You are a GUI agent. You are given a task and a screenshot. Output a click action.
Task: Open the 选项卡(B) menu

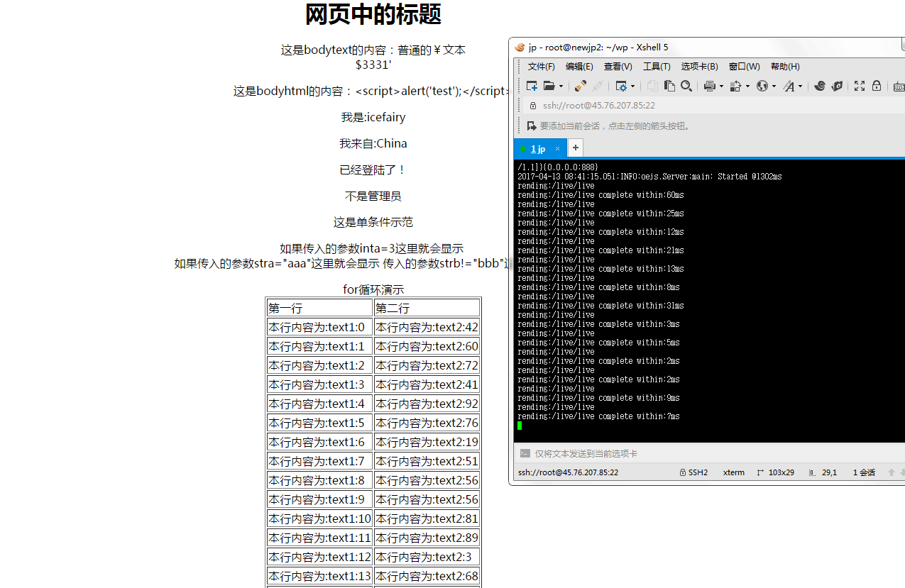[700, 67]
